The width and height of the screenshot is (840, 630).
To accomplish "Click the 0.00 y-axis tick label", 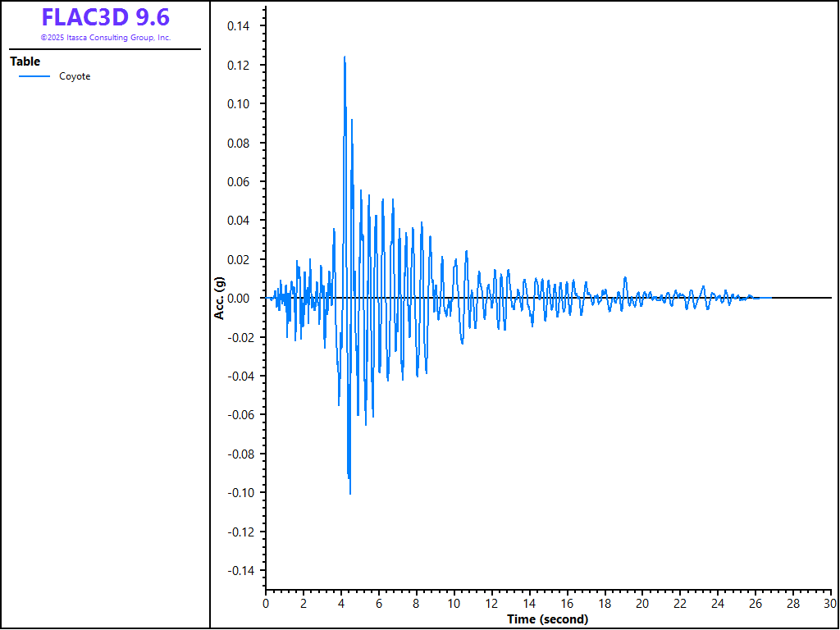I will 240,299.
